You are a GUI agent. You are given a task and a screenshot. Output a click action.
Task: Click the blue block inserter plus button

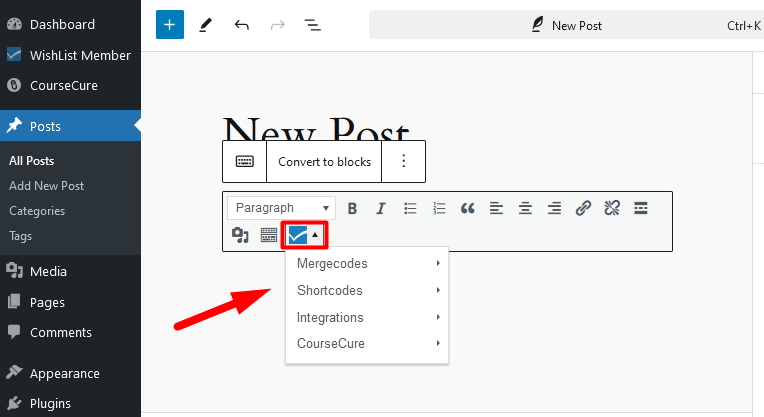click(170, 24)
